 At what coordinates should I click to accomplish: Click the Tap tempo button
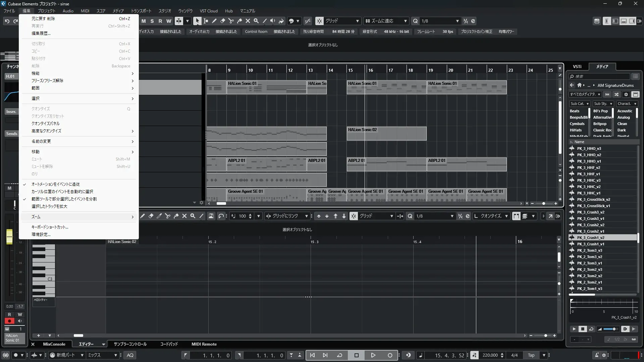pyautogui.click(x=531, y=355)
